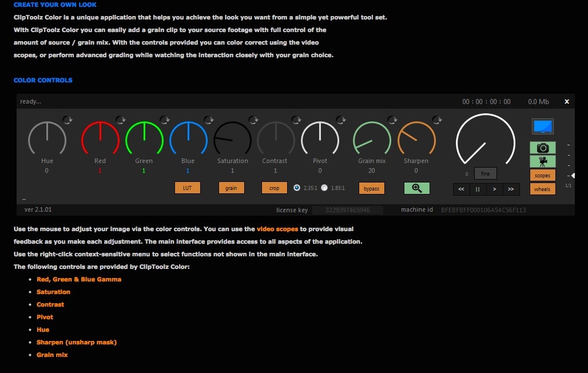Click the Grain mix knob dial
The image size is (588, 373).
[372, 138]
